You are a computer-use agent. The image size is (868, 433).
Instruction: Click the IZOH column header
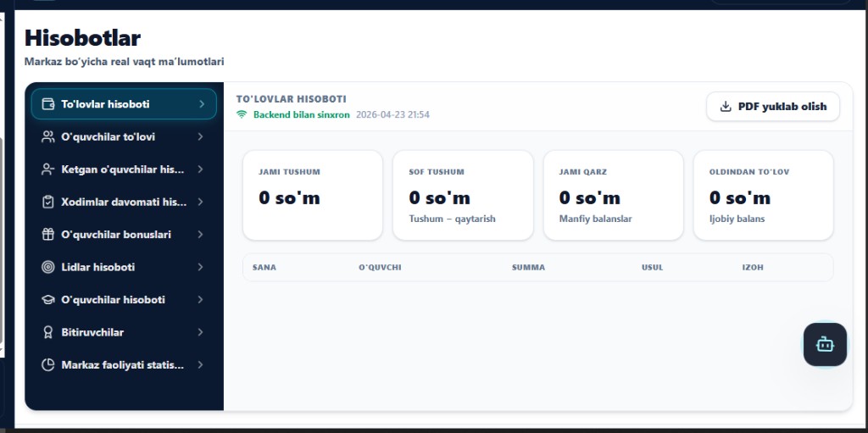[x=753, y=268]
